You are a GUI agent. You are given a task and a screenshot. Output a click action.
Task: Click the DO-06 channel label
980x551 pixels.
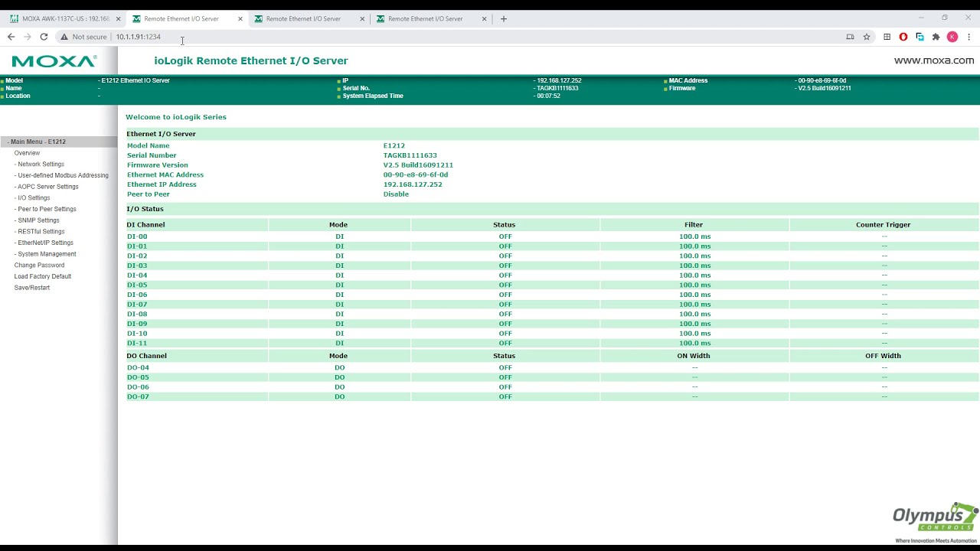[x=138, y=387]
